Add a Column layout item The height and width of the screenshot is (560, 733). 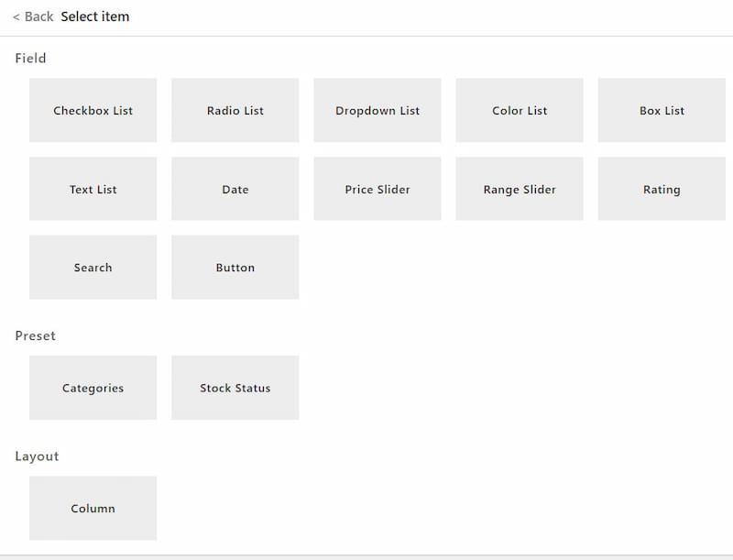[93, 508]
